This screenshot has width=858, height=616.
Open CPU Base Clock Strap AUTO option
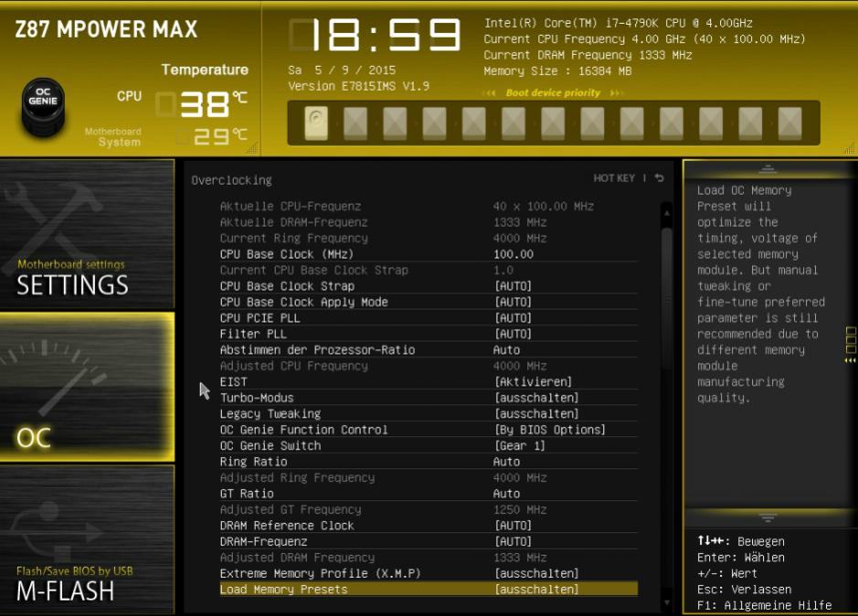[514, 286]
